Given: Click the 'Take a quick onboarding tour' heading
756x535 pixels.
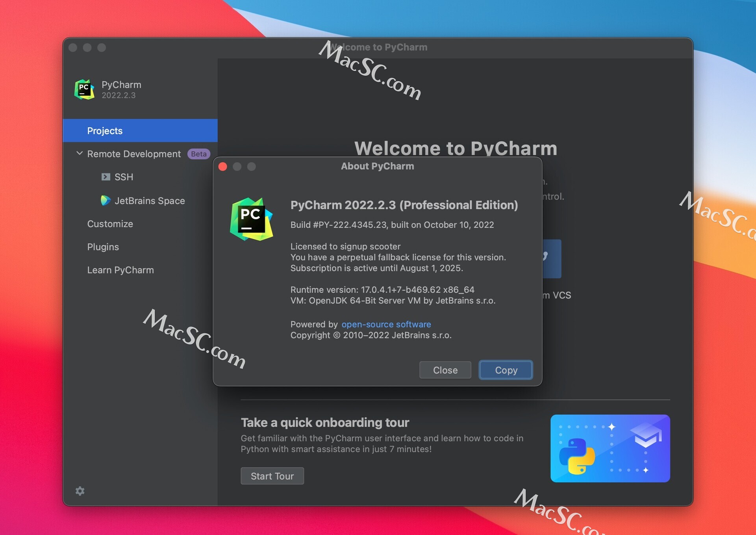Looking at the screenshot, I should click(325, 423).
